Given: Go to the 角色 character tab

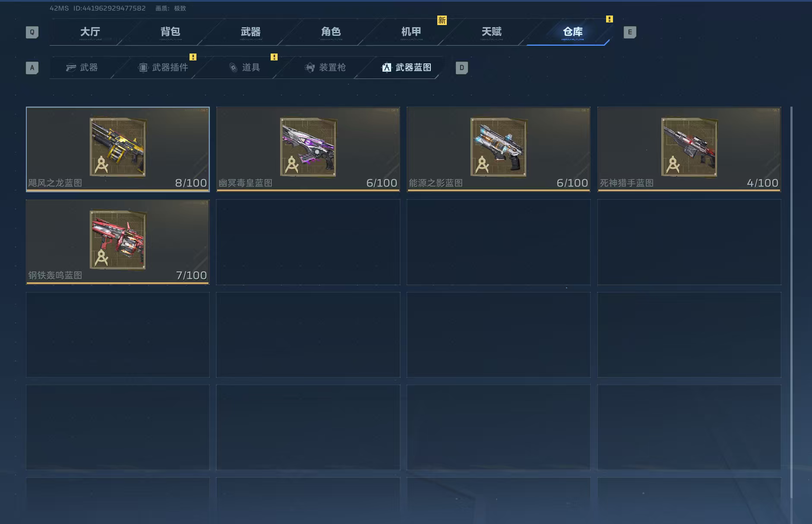Looking at the screenshot, I should 331,32.
